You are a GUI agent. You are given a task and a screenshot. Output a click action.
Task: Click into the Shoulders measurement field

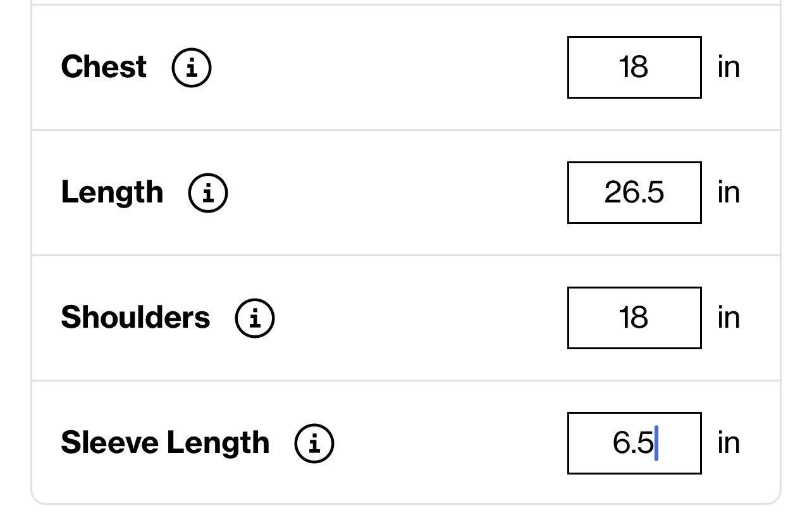coord(634,318)
